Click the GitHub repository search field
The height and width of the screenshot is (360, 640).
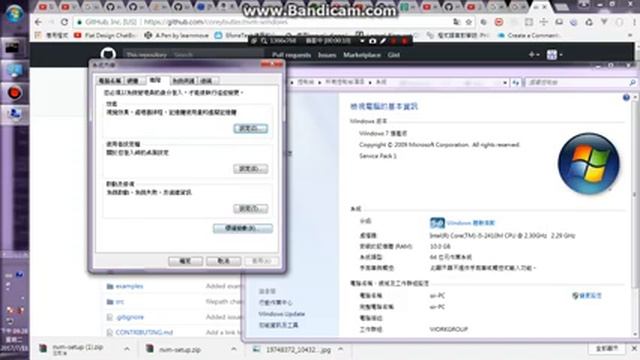click(x=193, y=55)
